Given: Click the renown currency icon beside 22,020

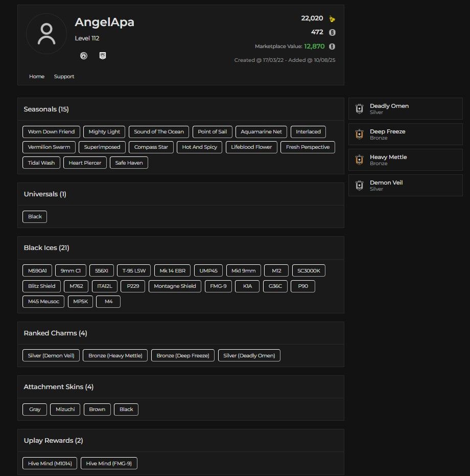Looking at the screenshot, I should (332, 19).
